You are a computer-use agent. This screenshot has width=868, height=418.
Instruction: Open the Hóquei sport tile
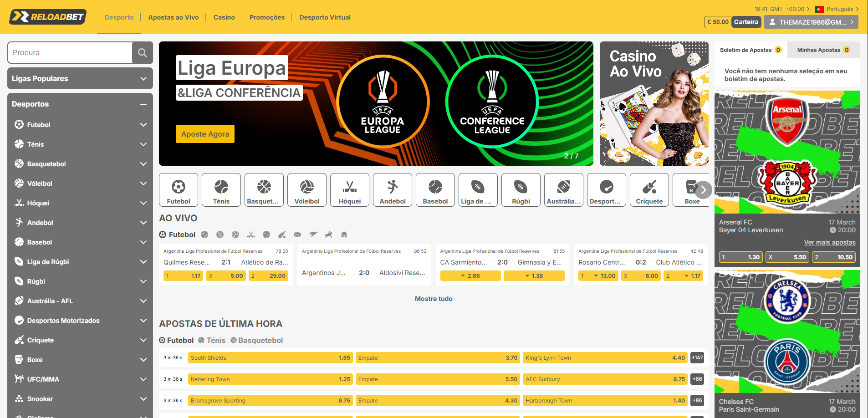pyautogui.click(x=350, y=190)
